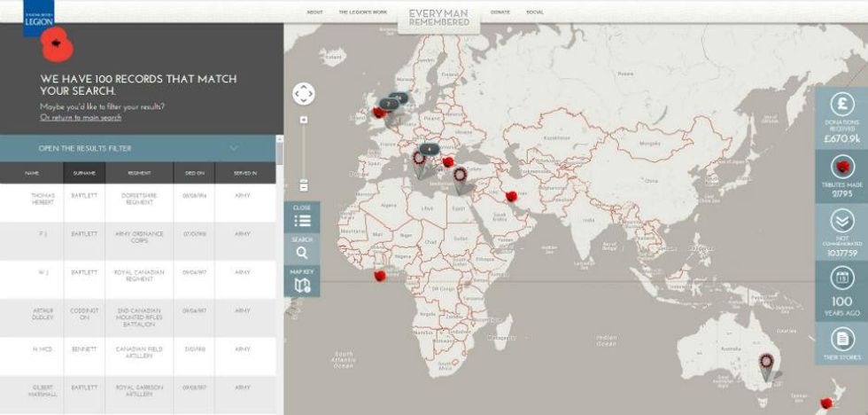Viewport: 868px width, 415px height.
Task: Open the cluster bubble over the North Sea
Action: 399,98
